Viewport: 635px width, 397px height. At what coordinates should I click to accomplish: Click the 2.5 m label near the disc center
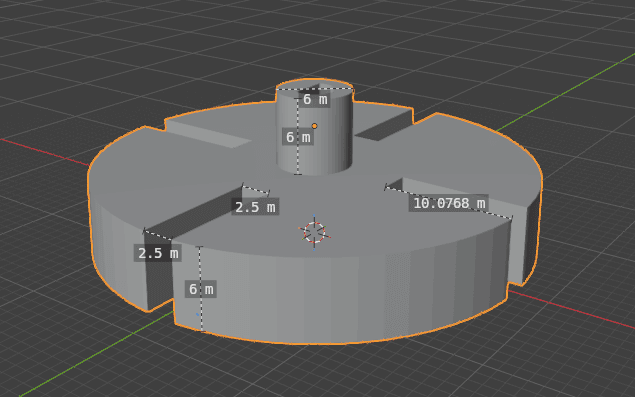[255, 207]
